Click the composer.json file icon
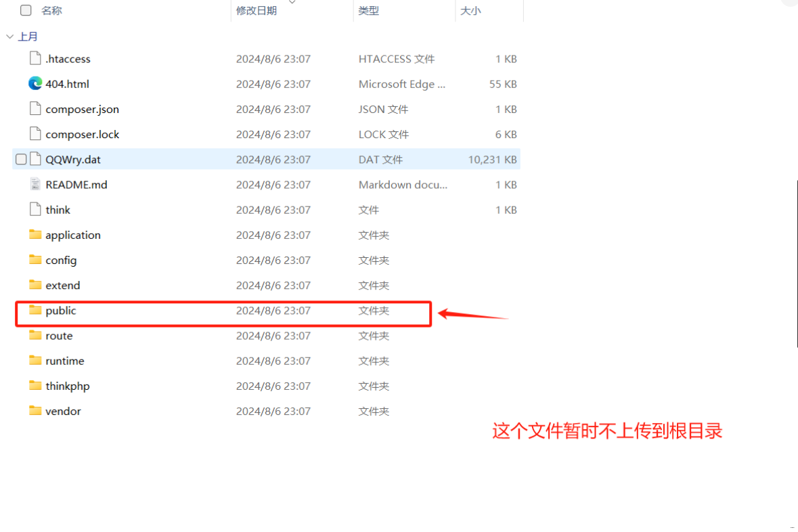This screenshot has width=798, height=532. pos(35,109)
